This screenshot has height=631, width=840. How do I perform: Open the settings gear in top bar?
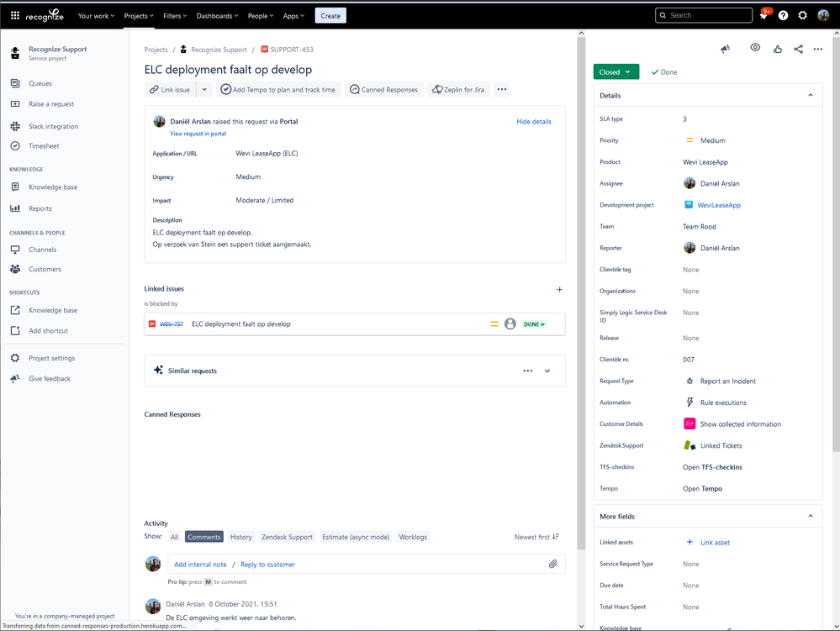[x=802, y=15]
